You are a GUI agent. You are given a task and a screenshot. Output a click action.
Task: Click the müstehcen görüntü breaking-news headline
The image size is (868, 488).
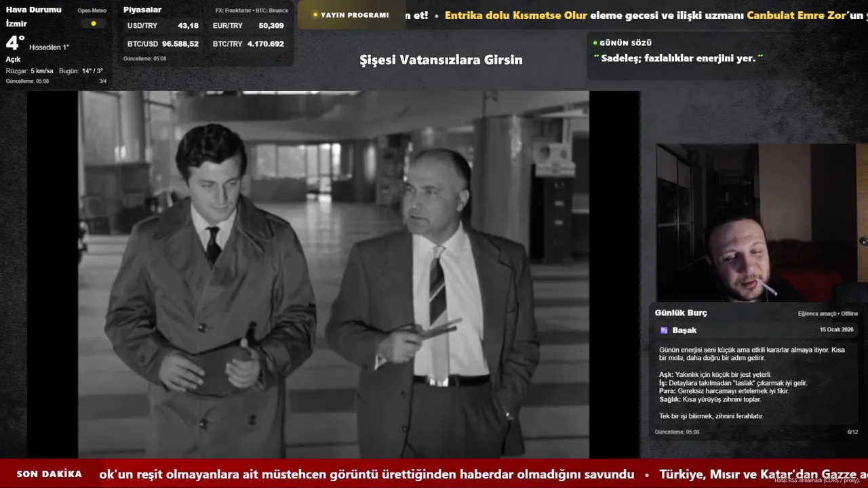366,474
